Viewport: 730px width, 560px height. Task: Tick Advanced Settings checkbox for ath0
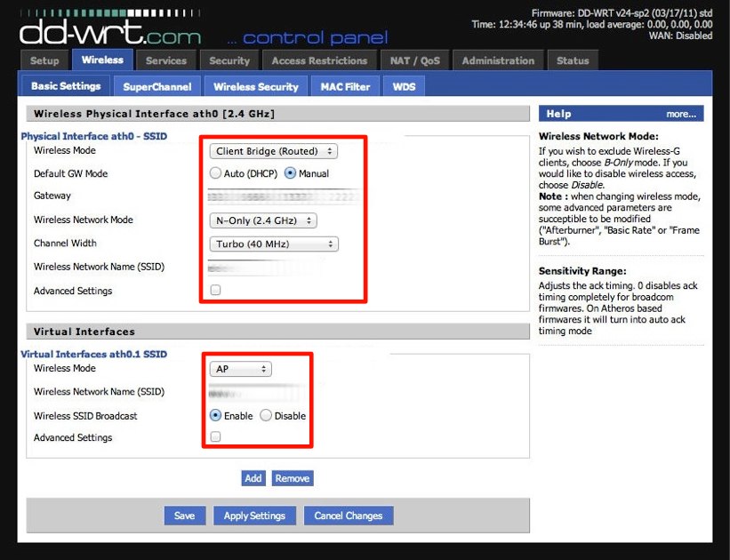pyautogui.click(x=215, y=291)
